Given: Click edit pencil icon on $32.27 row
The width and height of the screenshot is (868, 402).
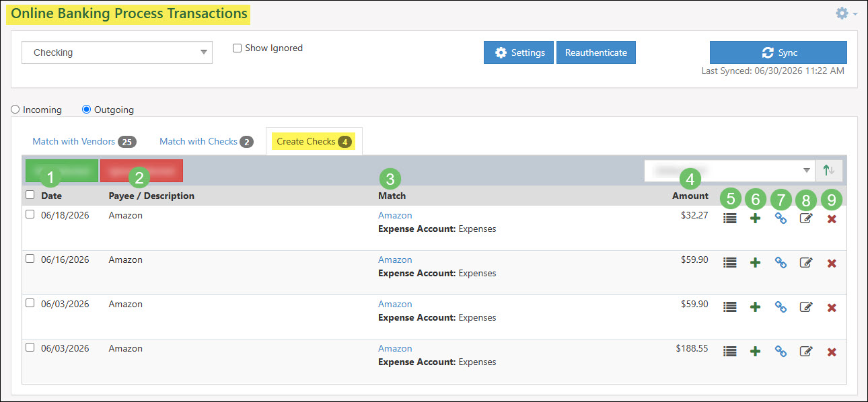Looking at the screenshot, I should click(x=806, y=218).
